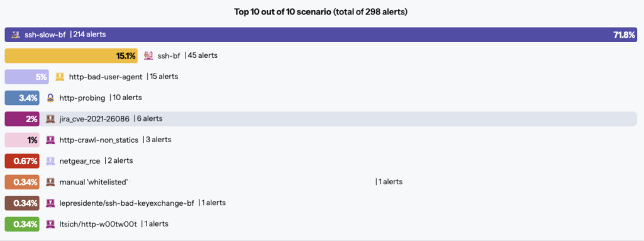Image resolution: width=644 pixels, height=241 pixels.
Task: Open the netgear_rce scenario label
Action: (80, 161)
